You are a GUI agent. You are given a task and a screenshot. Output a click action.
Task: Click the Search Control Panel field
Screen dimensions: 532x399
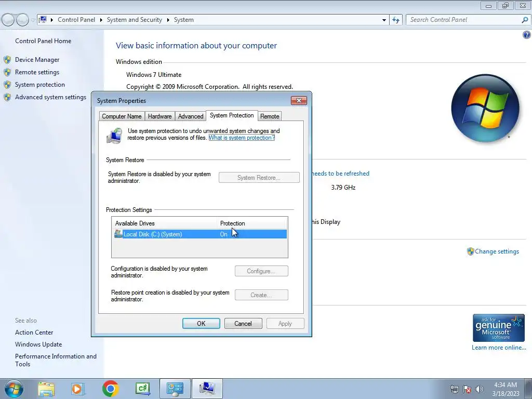coord(465,20)
